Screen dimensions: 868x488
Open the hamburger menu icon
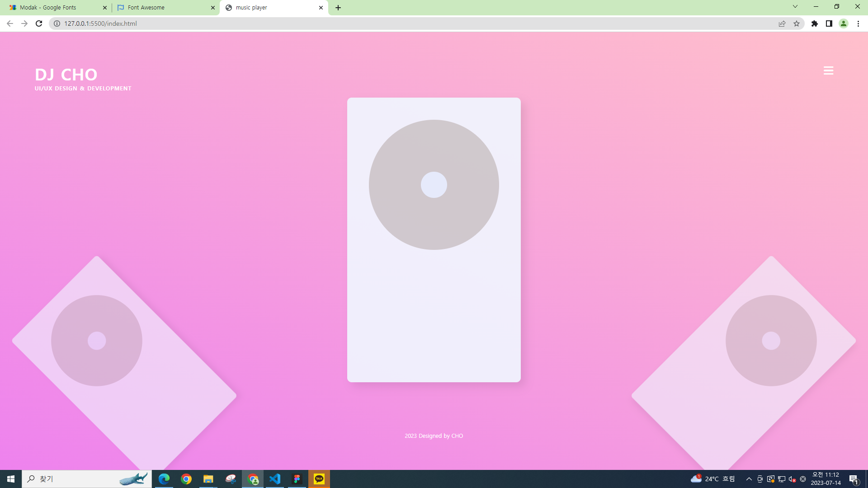[828, 70]
